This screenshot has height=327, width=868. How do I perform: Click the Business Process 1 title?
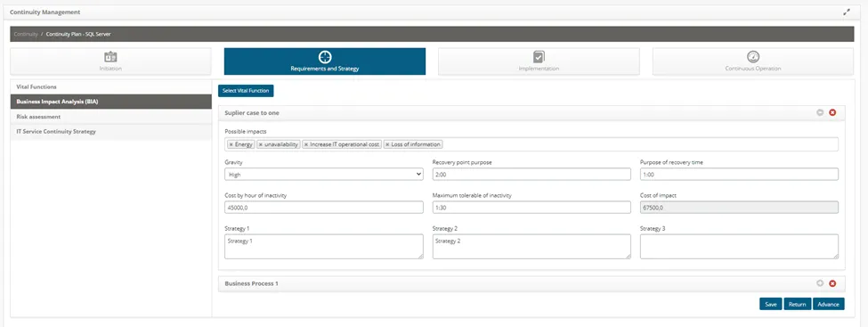pyautogui.click(x=251, y=283)
